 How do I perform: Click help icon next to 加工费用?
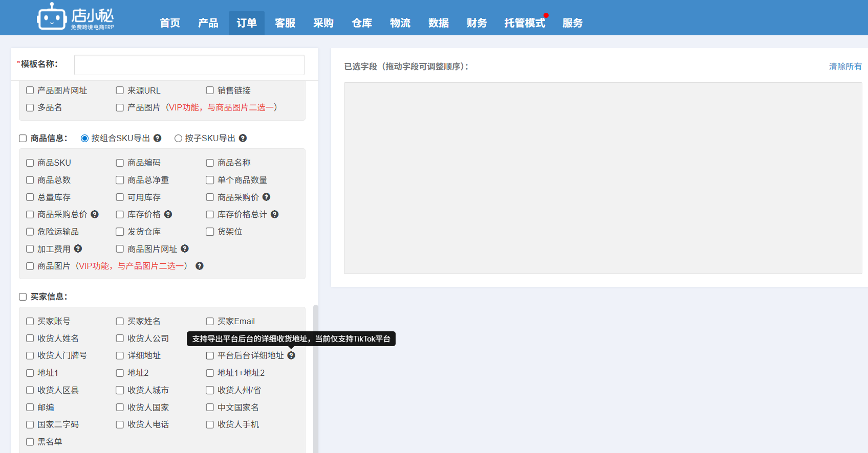(x=78, y=249)
